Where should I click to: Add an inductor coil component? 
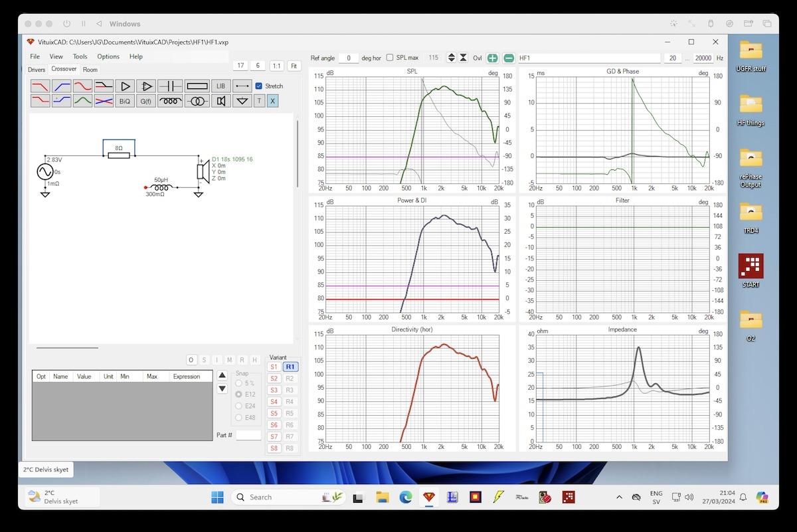171,101
